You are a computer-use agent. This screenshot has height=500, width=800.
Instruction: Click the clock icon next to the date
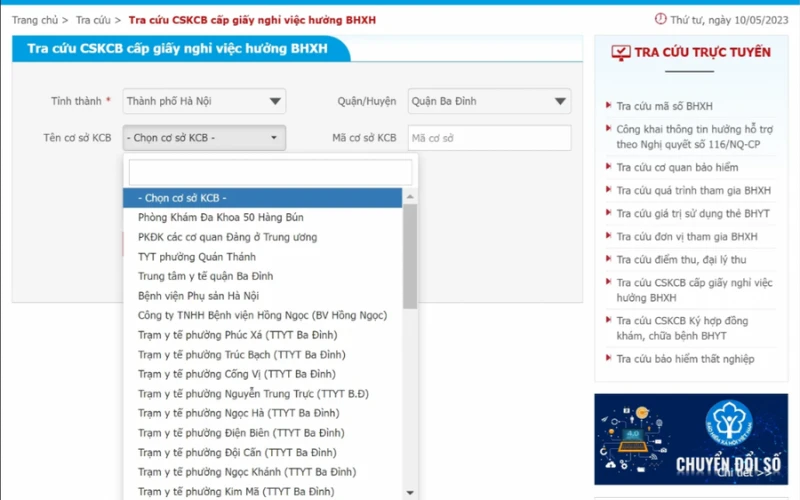pos(660,19)
